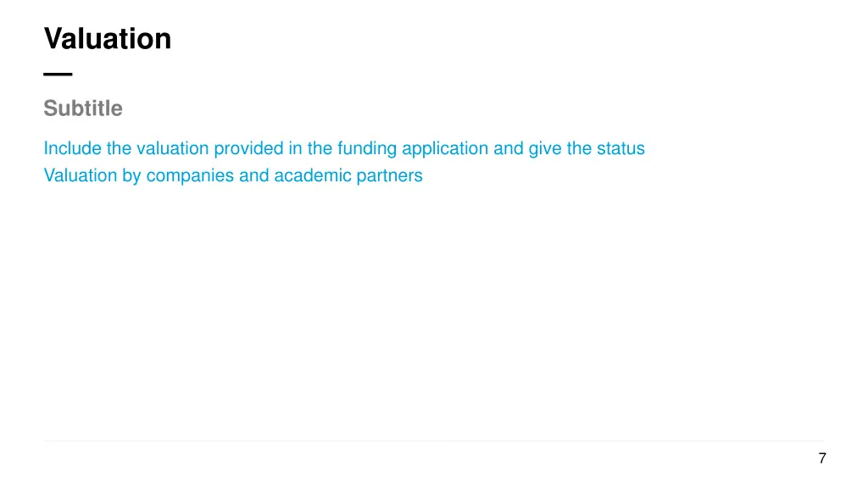The image size is (868, 488).
Task: Click blue "Valuation" starting the second line
Action: tap(81, 175)
